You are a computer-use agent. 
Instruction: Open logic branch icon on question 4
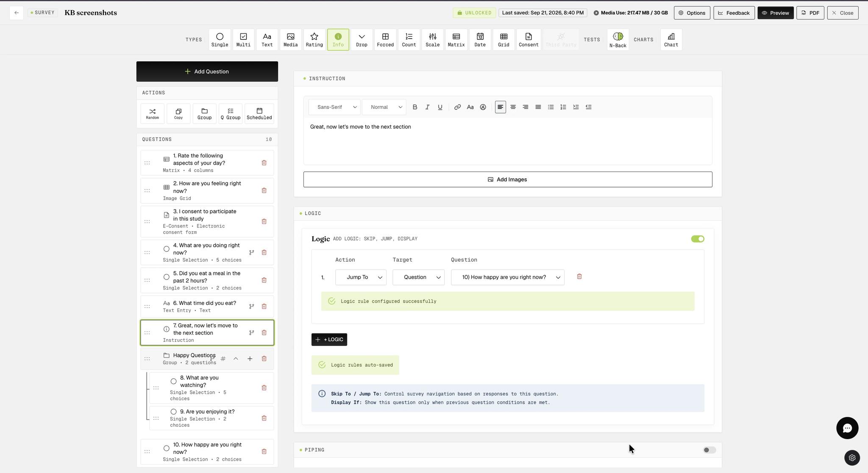tap(251, 252)
